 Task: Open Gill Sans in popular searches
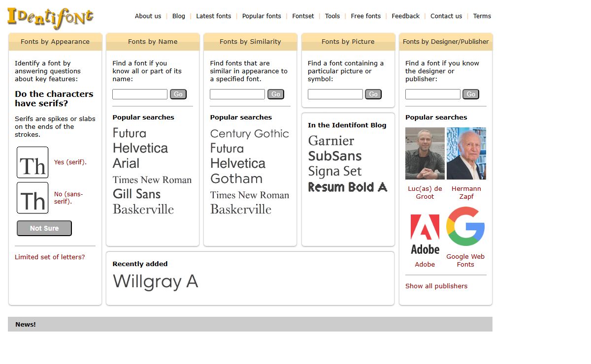(137, 194)
